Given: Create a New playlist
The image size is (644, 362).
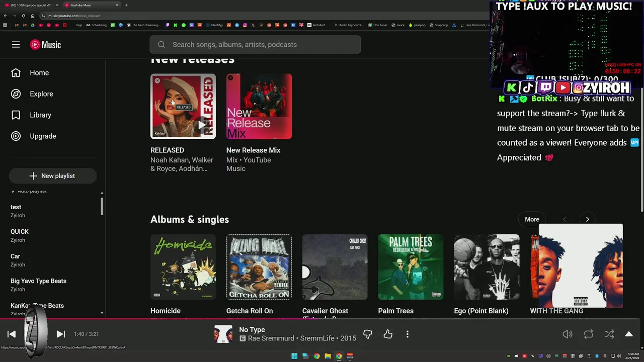Looking at the screenshot, I should pyautogui.click(x=53, y=176).
